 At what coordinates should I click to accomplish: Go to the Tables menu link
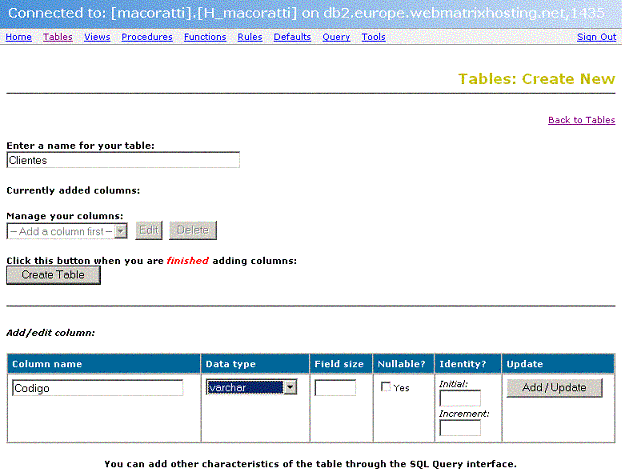[x=58, y=37]
